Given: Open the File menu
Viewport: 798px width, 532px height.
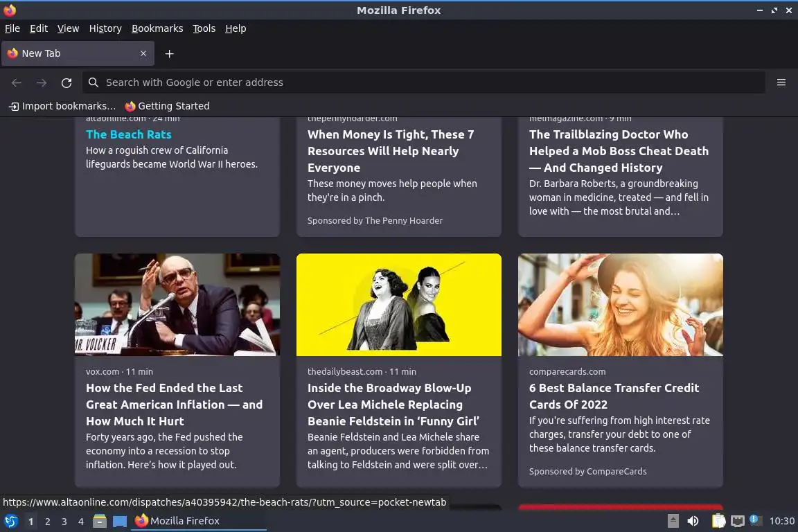Looking at the screenshot, I should coord(12,28).
